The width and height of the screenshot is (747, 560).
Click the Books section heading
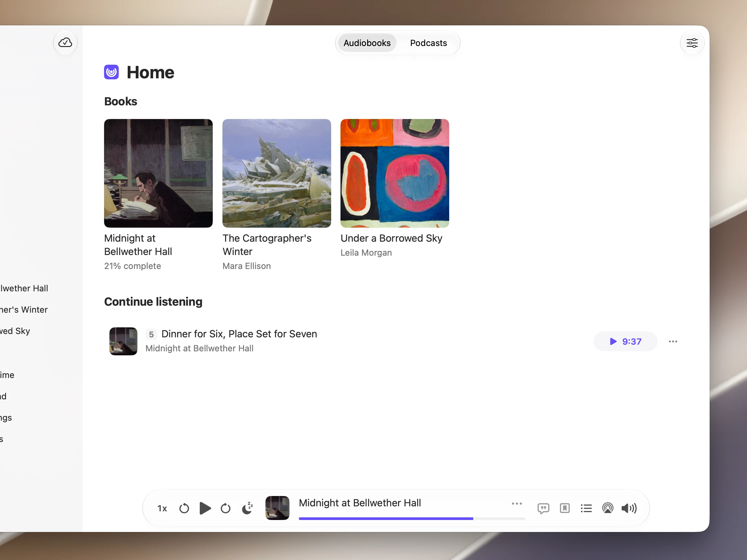point(121,101)
